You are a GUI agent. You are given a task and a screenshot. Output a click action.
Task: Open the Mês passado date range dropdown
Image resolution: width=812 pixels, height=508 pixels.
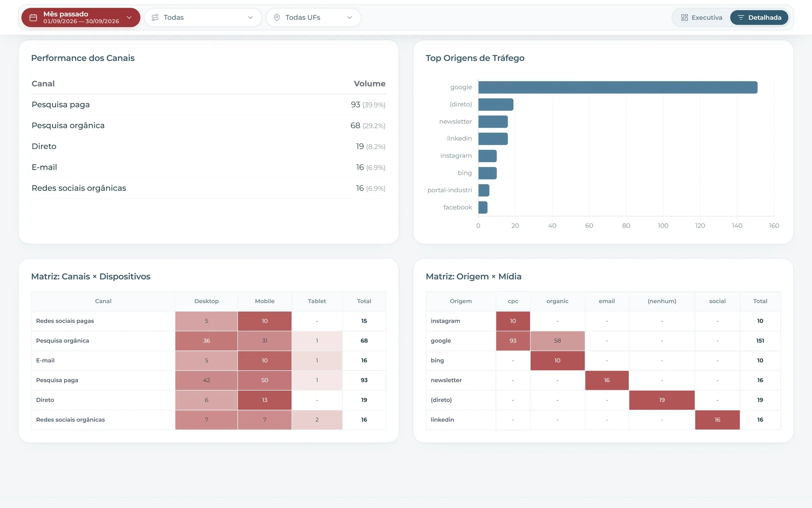pos(81,18)
